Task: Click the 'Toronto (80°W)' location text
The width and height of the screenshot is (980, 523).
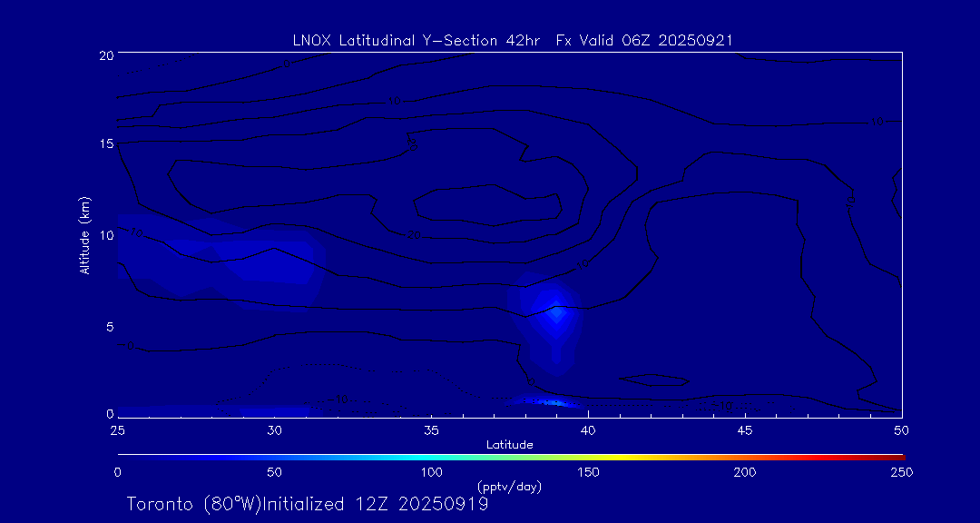Action: [x=193, y=505]
